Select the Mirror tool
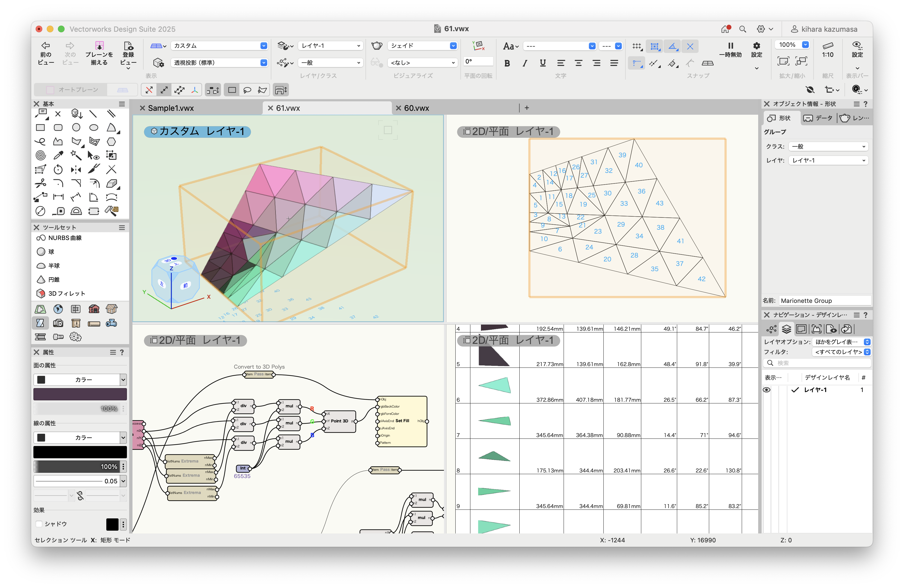The height and width of the screenshot is (588, 904). [x=76, y=169]
